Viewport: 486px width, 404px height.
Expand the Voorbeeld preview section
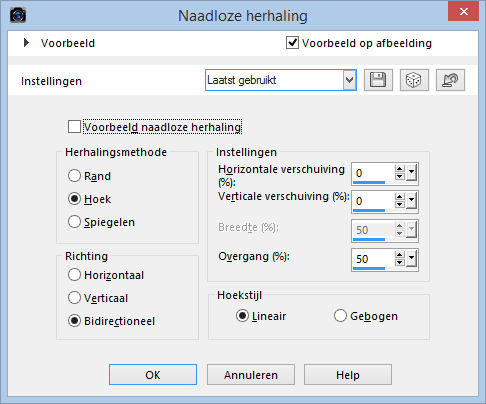pos(26,43)
